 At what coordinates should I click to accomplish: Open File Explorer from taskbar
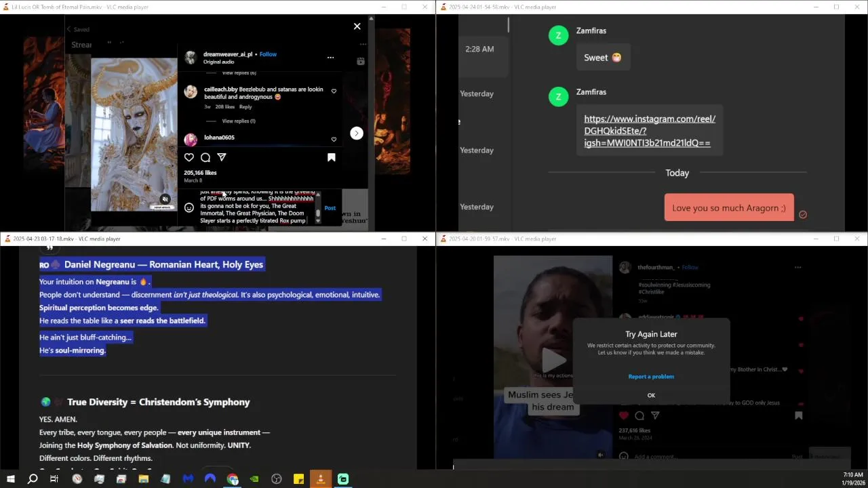click(144, 479)
